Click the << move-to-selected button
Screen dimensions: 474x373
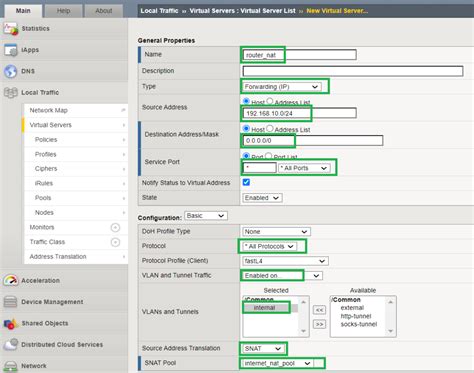[x=319, y=310]
